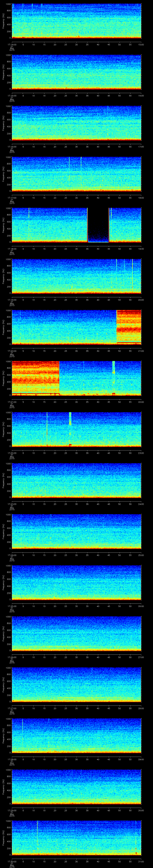Image resolution: width=153 pixels, height=868 pixels.
Task: Click the 17:30:00 time axis label
Action: 12,861
